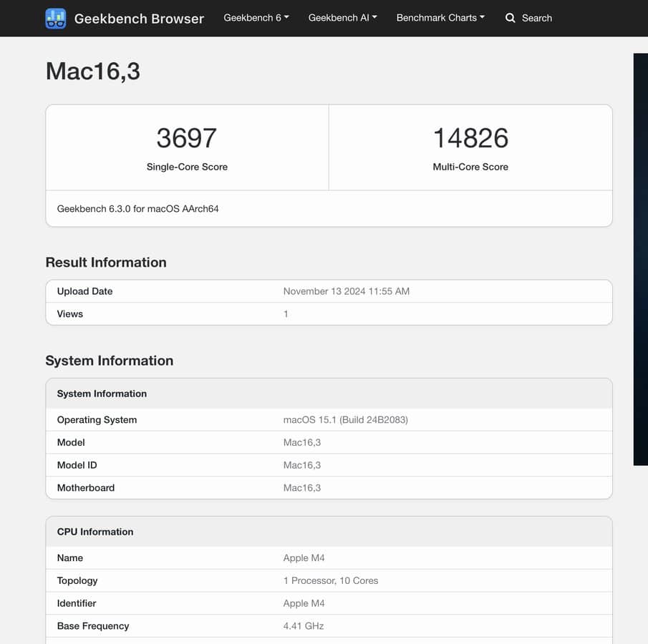Click the upload date November 13 2024
This screenshot has height=644, width=648.
coord(346,291)
